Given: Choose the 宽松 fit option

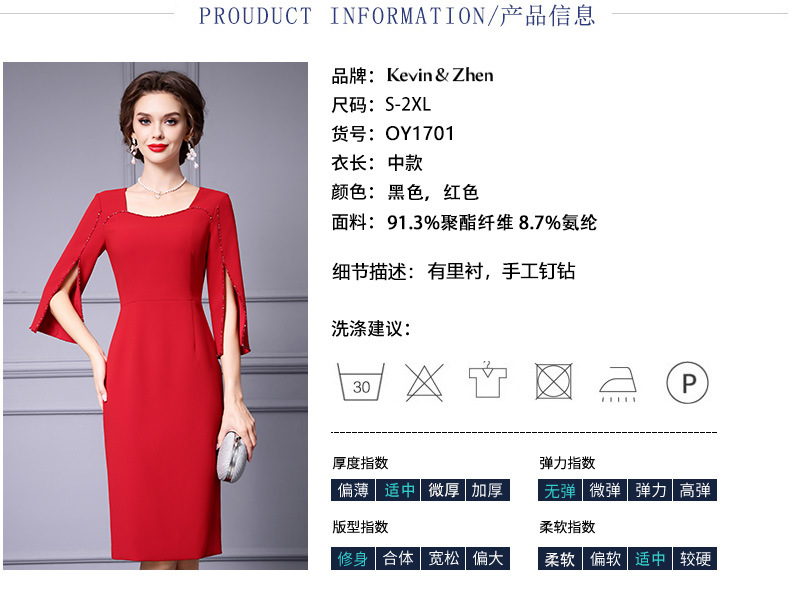Looking at the screenshot, I should point(443,558).
